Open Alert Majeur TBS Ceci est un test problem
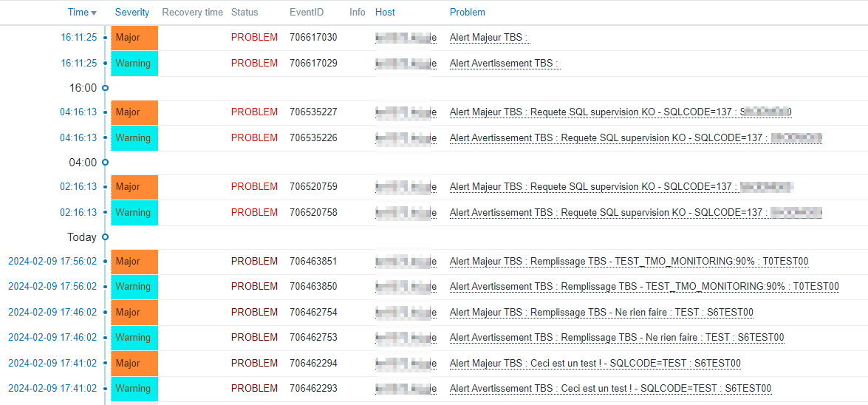Viewport: 868px width, 405px height. [595, 364]
